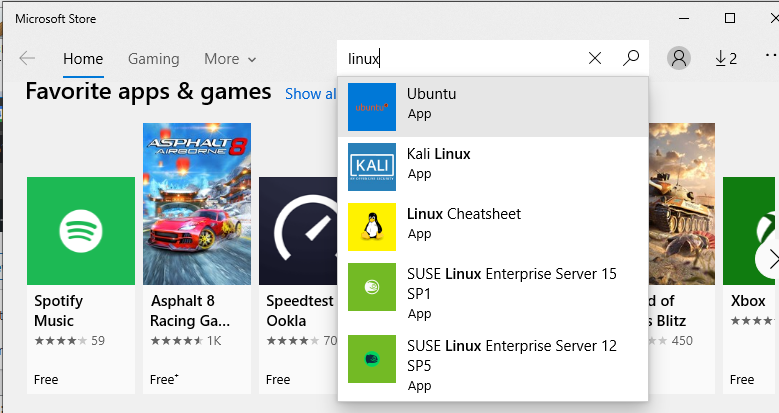
Task: Open the Xbox app tile
Action: pyautogui.click(x=751, y=285)
